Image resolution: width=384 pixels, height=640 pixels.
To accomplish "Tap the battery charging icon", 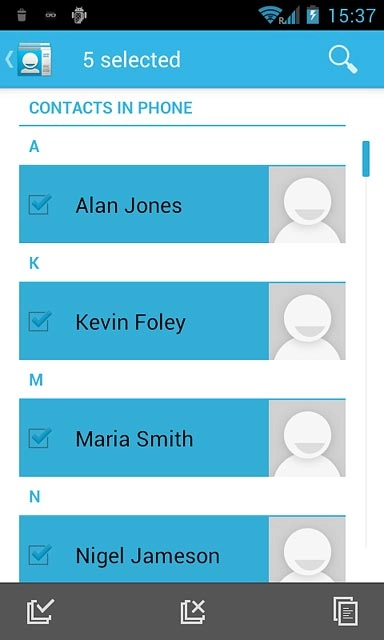I will (313, 15).
